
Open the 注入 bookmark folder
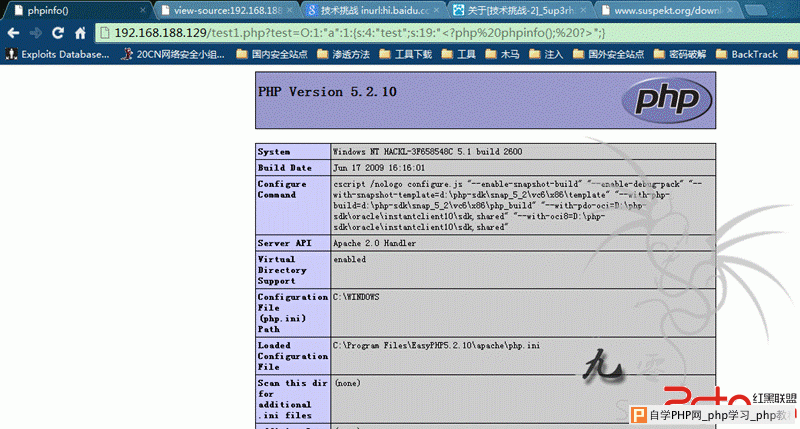tap(546, 54)
